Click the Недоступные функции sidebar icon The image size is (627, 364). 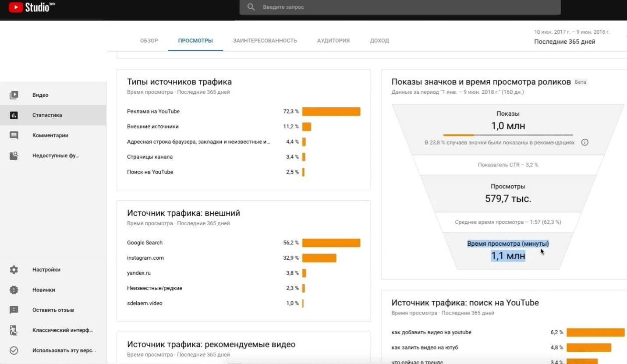coord(14,155)
